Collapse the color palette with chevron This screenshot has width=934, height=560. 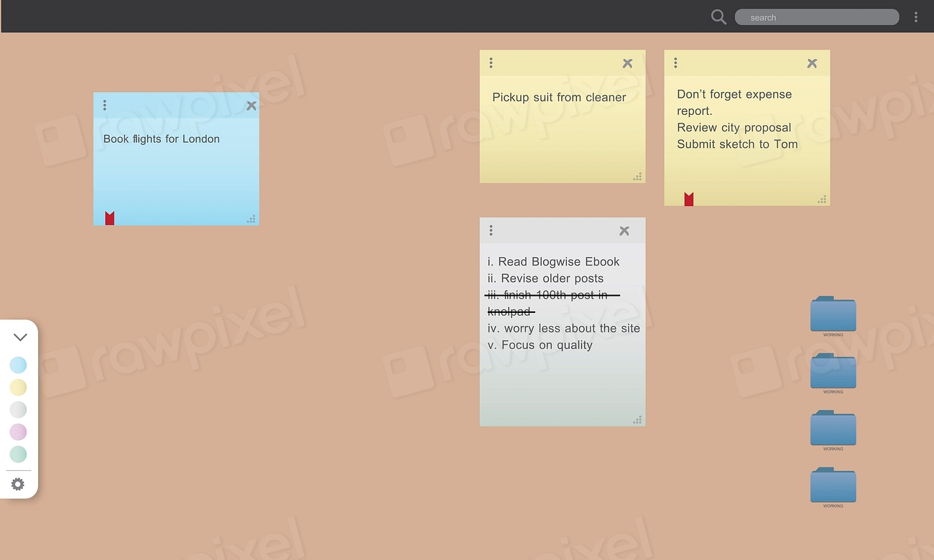click(x=20, y=337)
